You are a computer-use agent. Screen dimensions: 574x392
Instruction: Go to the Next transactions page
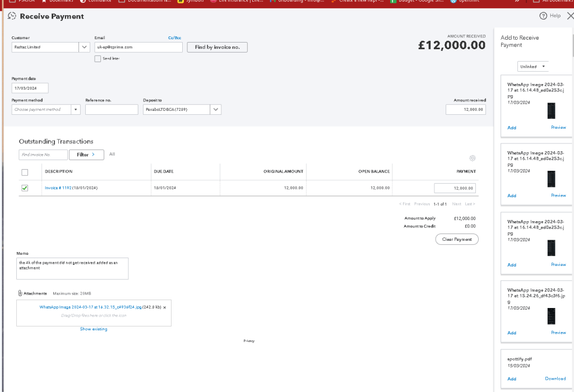click(x=456, y=204)
